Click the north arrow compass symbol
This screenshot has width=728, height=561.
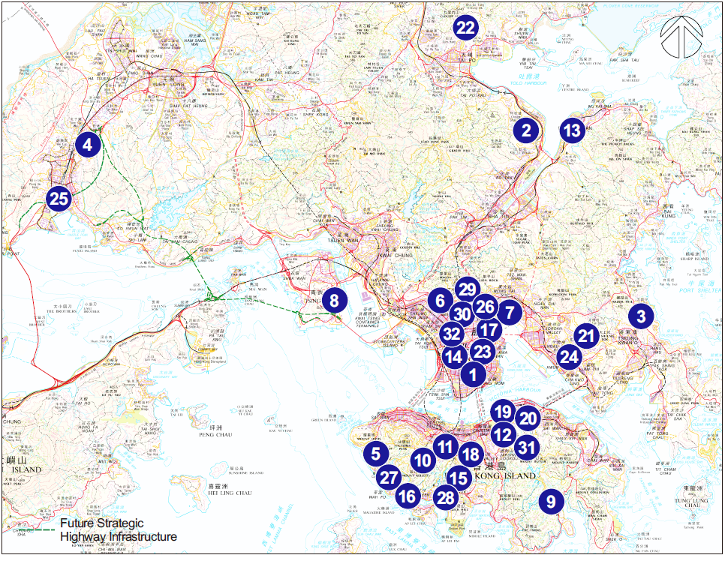click(x=681, y=37)
